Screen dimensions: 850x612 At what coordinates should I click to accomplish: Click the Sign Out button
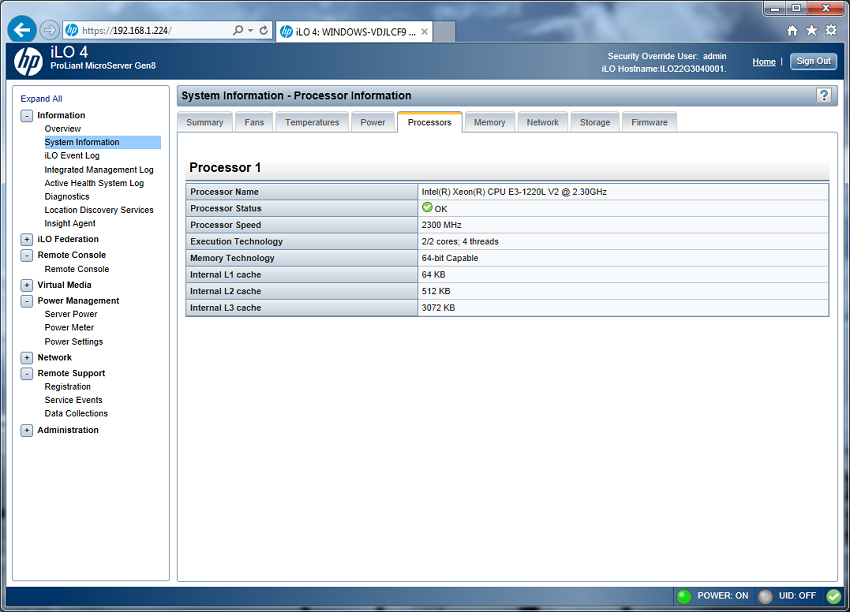pyautogui.click(x=813, y=61)
